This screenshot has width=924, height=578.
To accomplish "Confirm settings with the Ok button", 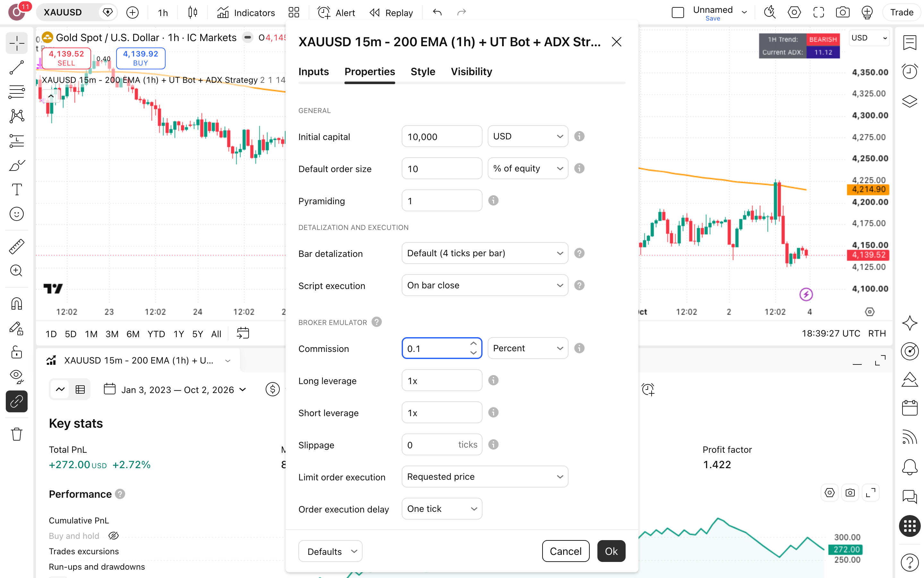I will [x=611, y=551].
